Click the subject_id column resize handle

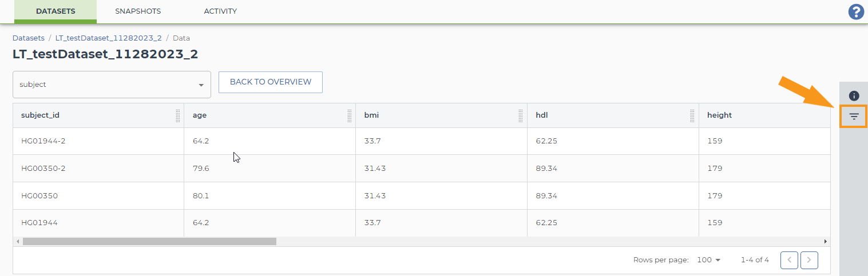coord(178,115)
